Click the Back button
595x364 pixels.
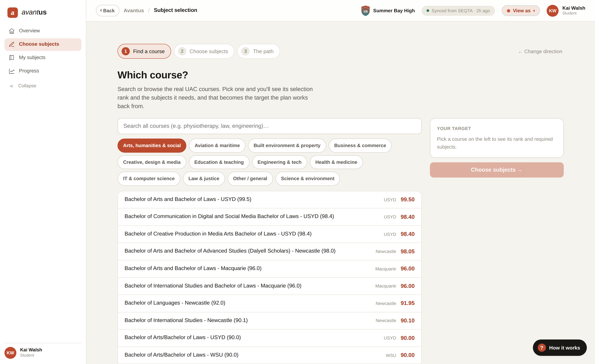(x=107, y=11)
